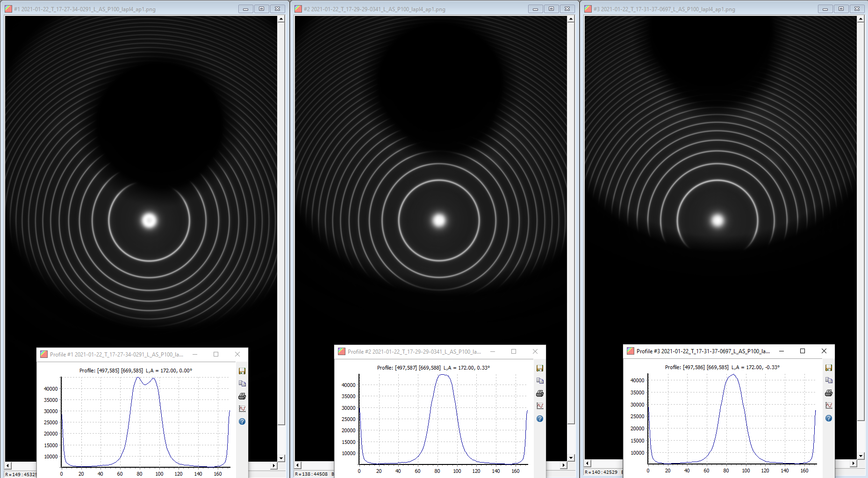Close the Profile #3 window
Viewport: 868px width, 478px height.
[x=824, y=351]
